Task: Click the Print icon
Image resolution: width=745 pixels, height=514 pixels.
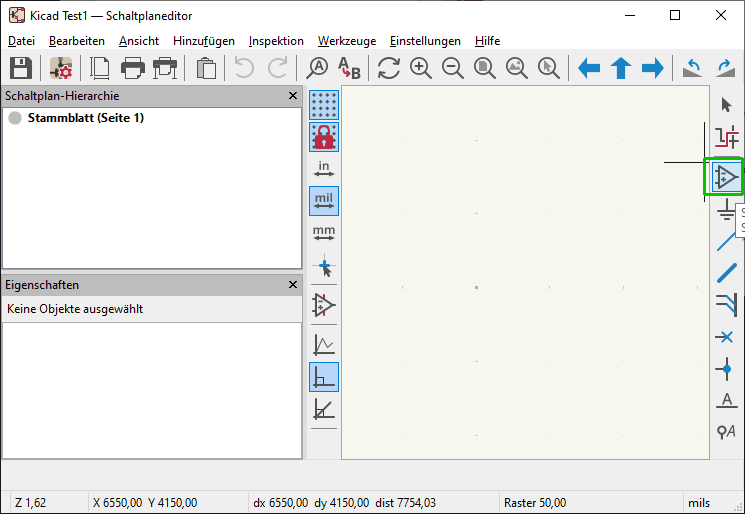Action: coord(133,68)
